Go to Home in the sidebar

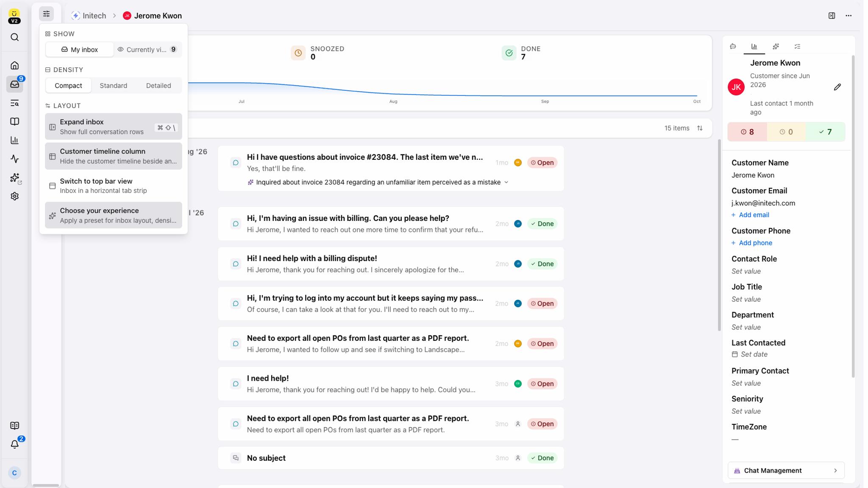pos(14,65)
